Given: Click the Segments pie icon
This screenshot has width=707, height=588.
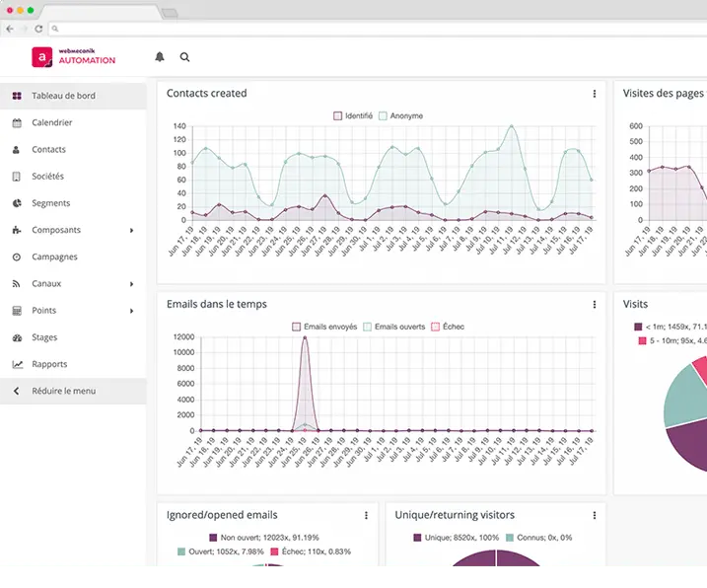Looking at the screenshot, I should (x=17, y=203).
